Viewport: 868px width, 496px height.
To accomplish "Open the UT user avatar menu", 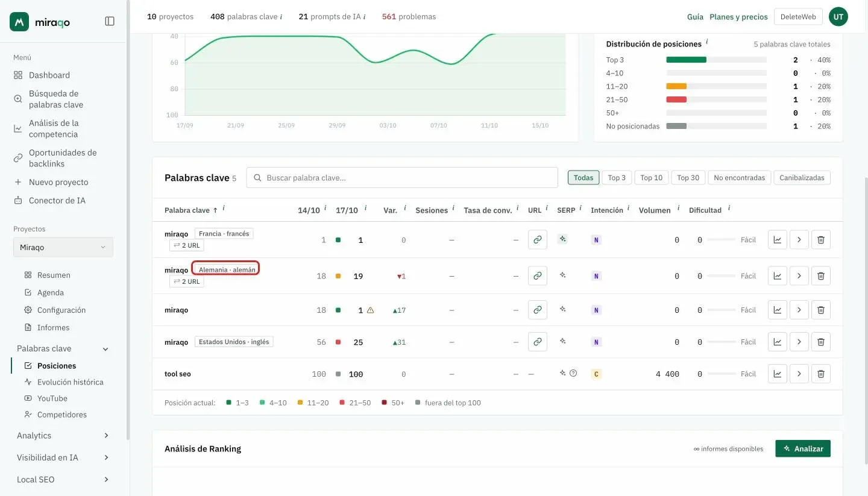I will tap(838, 17).
